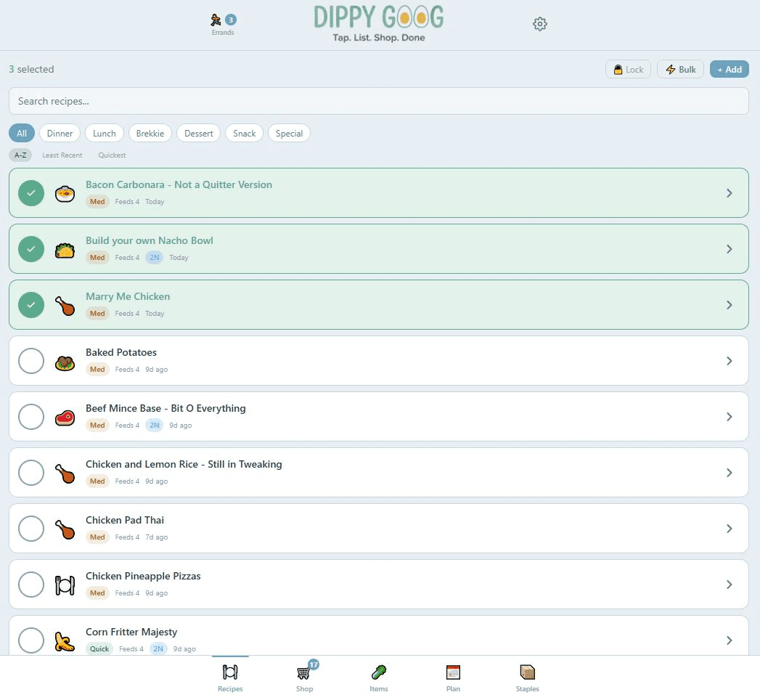The height and width of the screenshot is (700, 760).
Task: Expand the Corn Fritter Majesty row chevron
Action: click(x=730, y=640)
